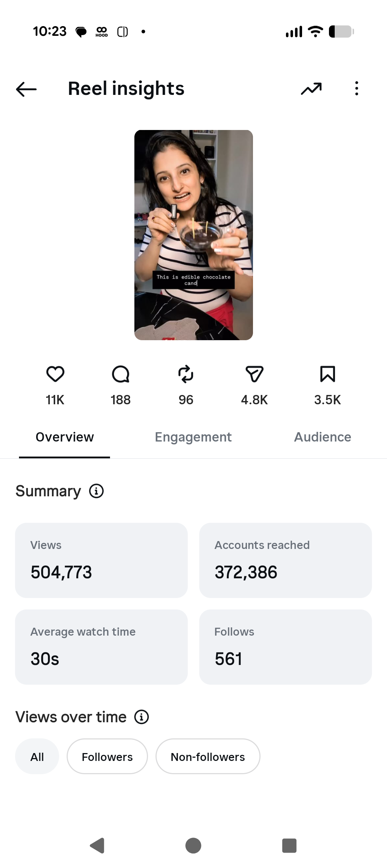Show info next to Views over time
387x868 pixels.
point(142,717)
